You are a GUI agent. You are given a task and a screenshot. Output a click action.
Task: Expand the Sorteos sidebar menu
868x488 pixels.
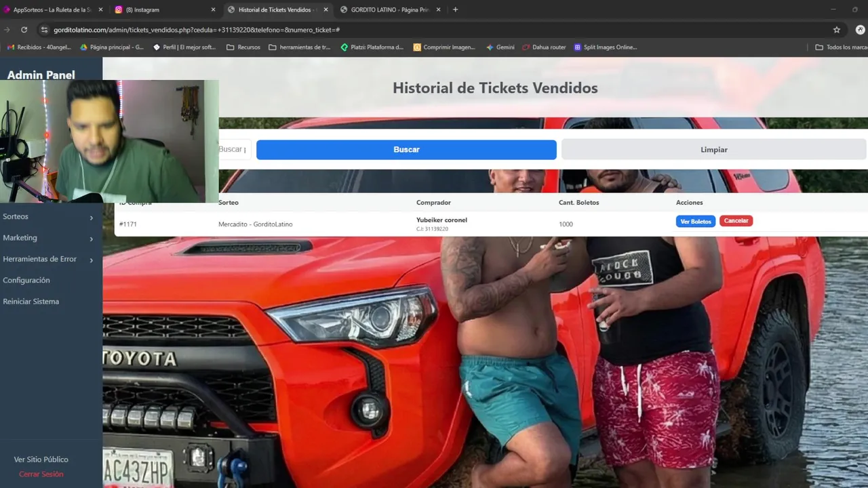(48, 217)
